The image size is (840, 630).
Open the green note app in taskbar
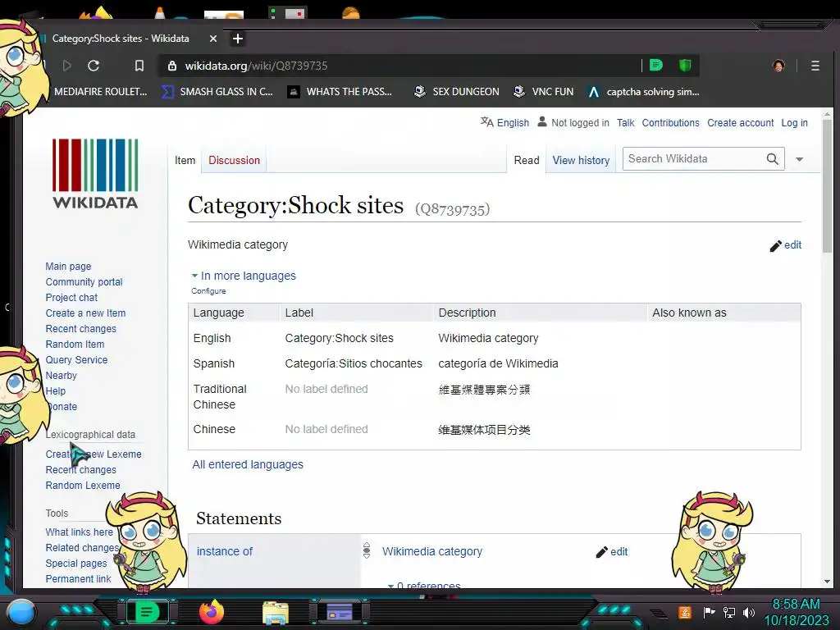point(147,612)
